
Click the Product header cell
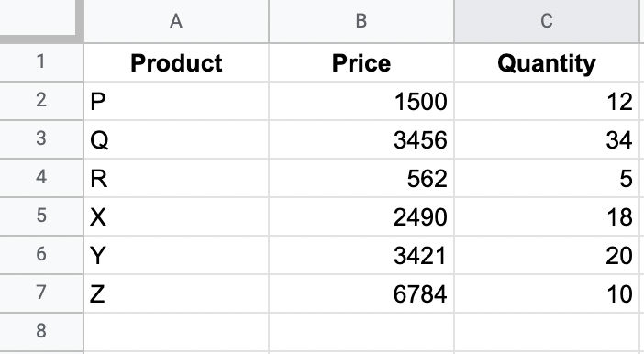pos(176,62)
